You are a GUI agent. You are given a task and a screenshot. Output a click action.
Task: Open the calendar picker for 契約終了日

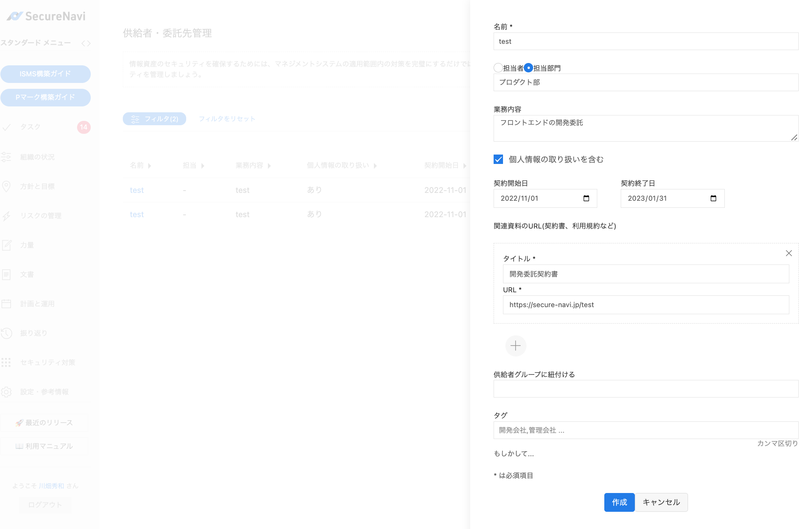pyautogui.click(x=713, y=198)
